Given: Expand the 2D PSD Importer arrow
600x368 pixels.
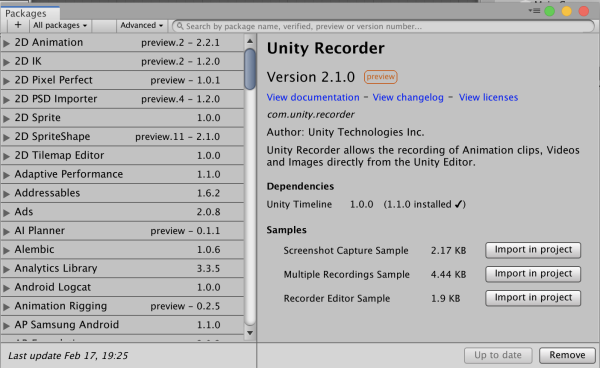Looking at the screenshot, I should pos(6,99).
